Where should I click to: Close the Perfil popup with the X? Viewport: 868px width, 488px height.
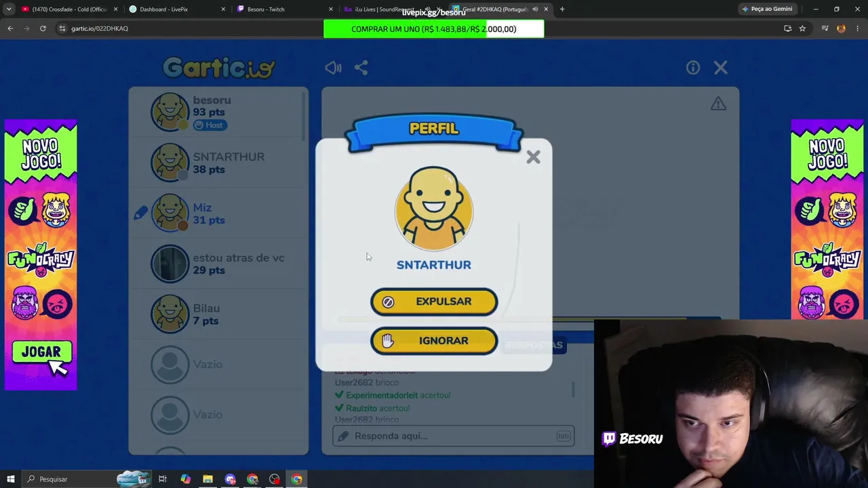pos(533,157)
